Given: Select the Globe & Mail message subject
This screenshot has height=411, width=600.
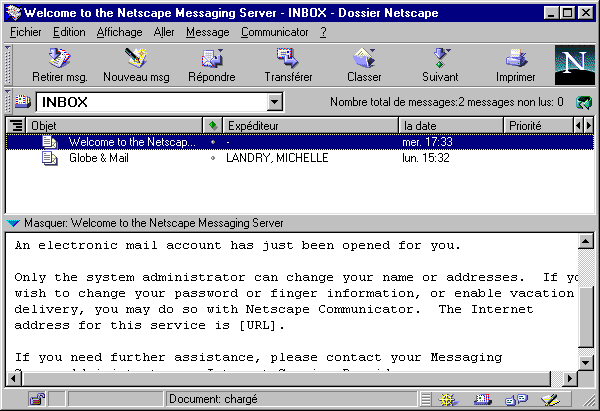Looking at the screenshot, I should pyautogui.click(x=99, y=158).
